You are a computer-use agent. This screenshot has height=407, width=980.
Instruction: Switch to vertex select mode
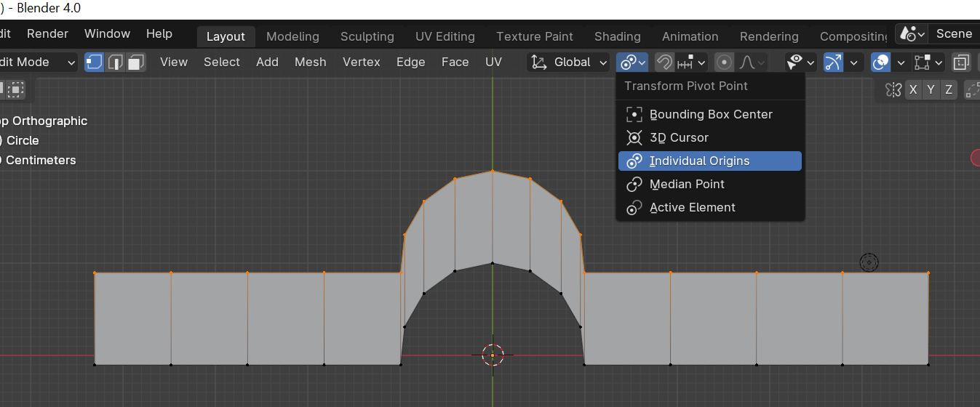(x=95, y=63)
